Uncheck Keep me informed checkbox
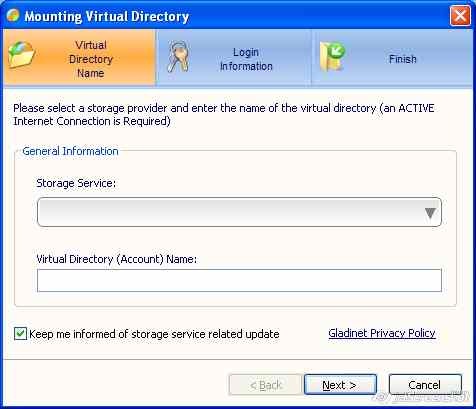The width and height of the screenshot is (476, 409). coord(20,334)
